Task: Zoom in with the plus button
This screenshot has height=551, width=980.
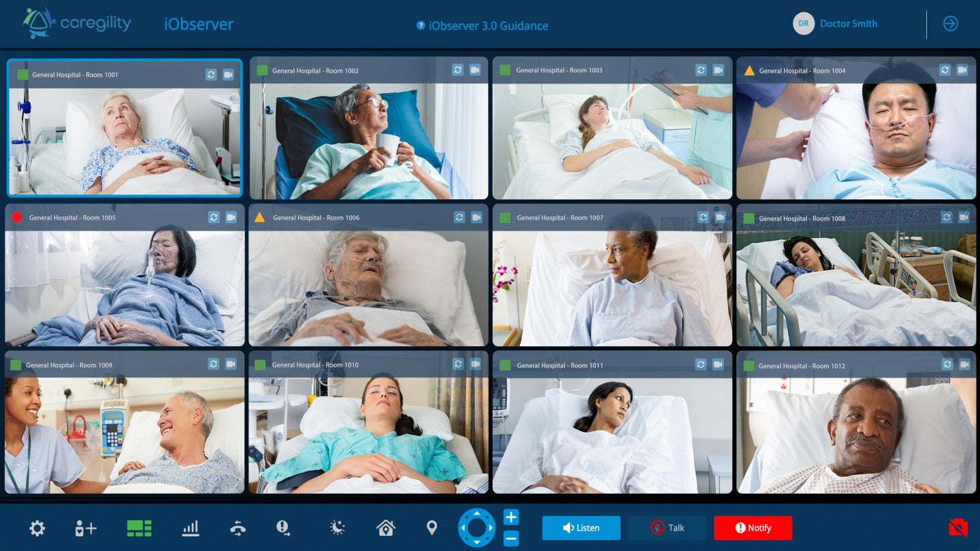Action: point(511,517)
